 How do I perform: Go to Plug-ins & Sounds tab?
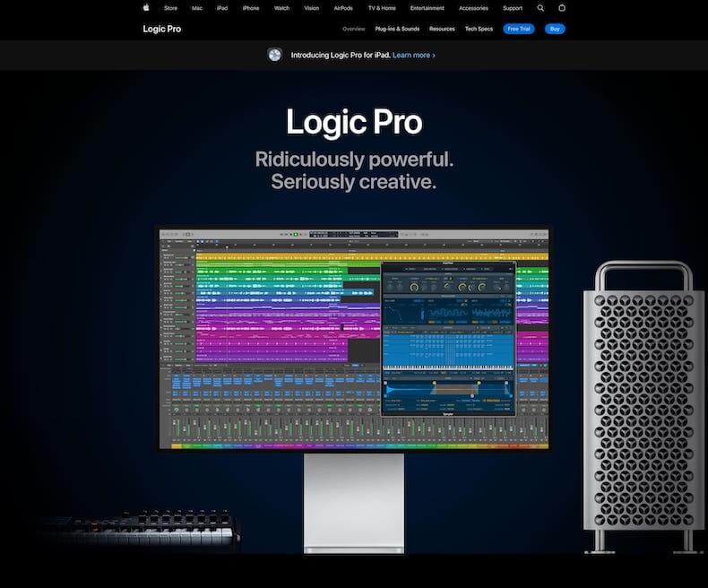[397, 29]
